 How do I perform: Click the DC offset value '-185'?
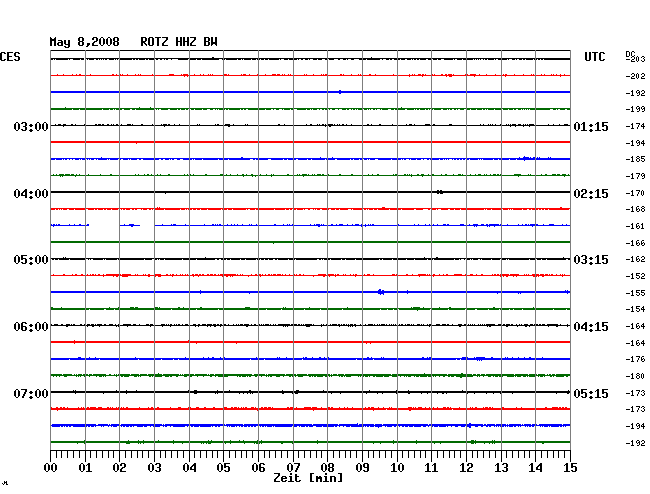pyautogui.click(x=635, y=159)
